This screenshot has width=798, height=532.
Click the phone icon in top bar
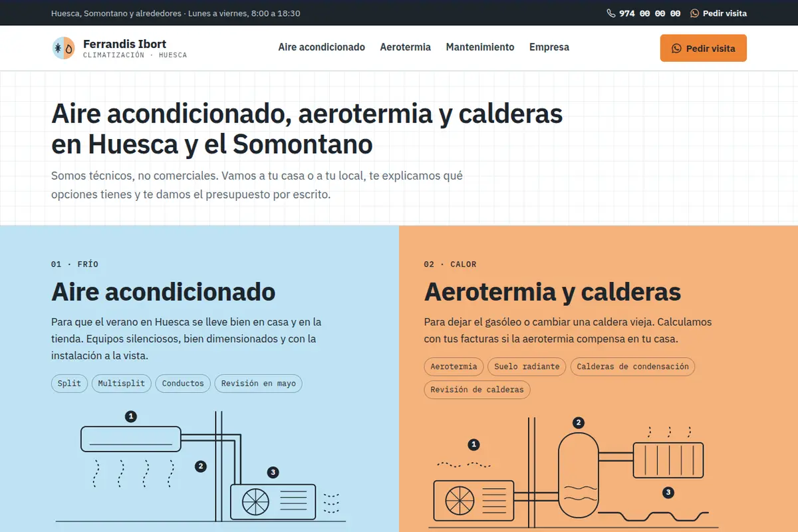coord(611,13)
